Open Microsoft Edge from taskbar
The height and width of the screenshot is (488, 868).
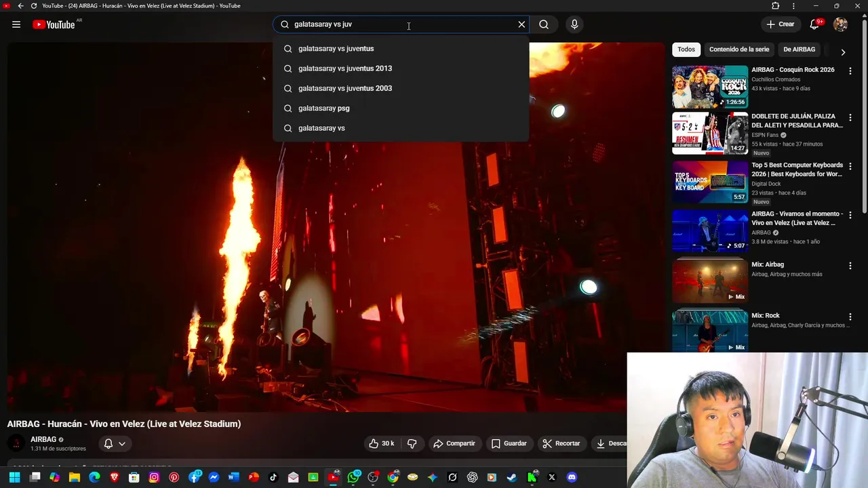[94, 477]
